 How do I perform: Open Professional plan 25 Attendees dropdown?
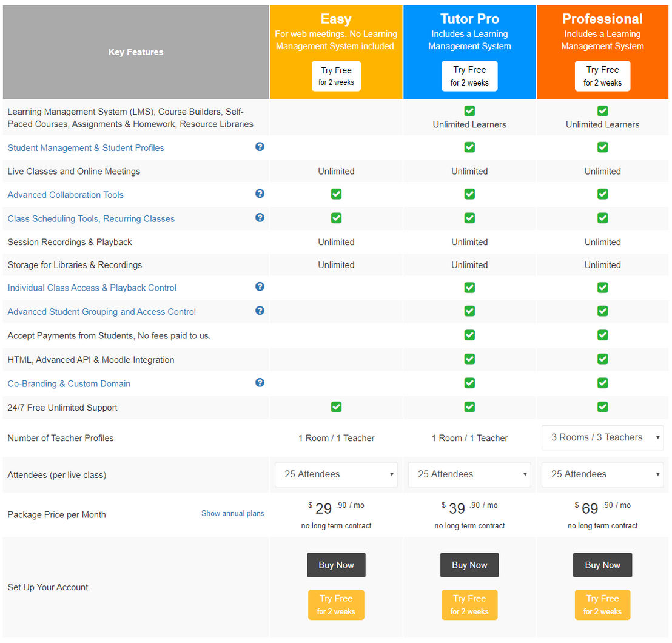coord(603,474)
